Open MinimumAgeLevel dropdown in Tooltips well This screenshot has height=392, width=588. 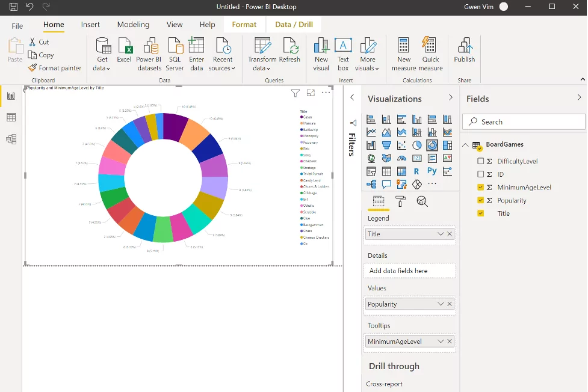tap(441, 341)
